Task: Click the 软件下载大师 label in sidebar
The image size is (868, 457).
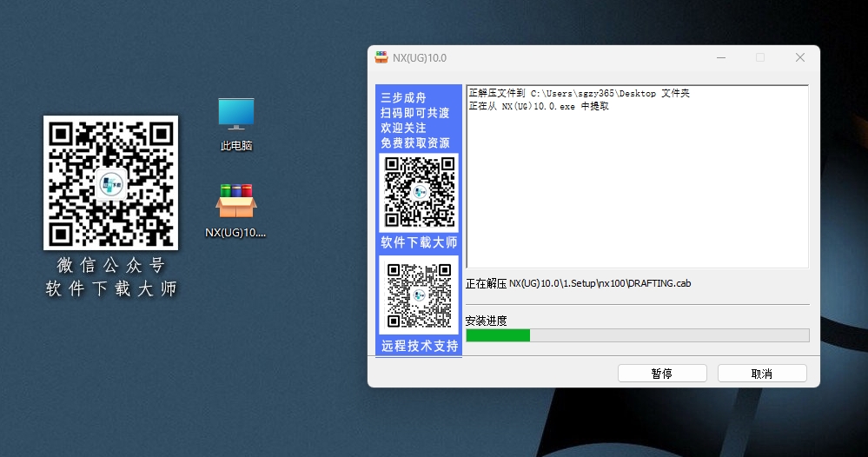Action: (x=419, y=242)
